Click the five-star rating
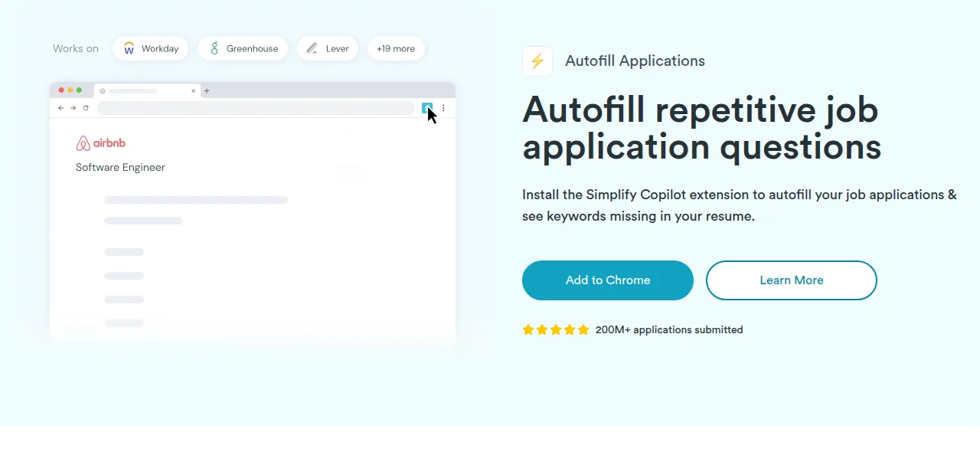 click(556, 330)
